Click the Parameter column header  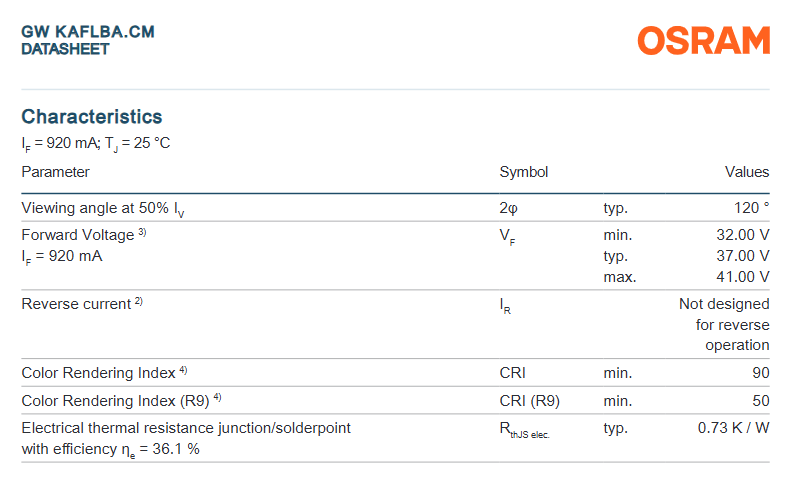(x=56, y=172)
